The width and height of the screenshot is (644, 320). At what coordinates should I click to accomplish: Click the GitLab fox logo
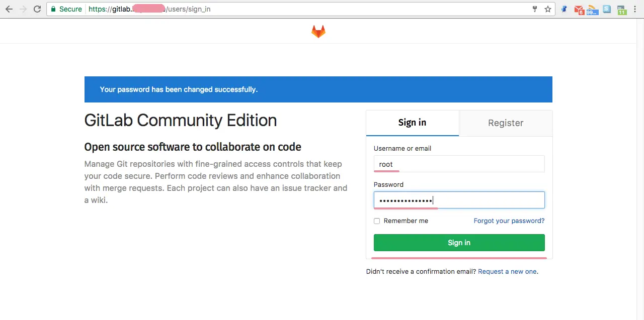pyautogui.click(x=318, y=32)
